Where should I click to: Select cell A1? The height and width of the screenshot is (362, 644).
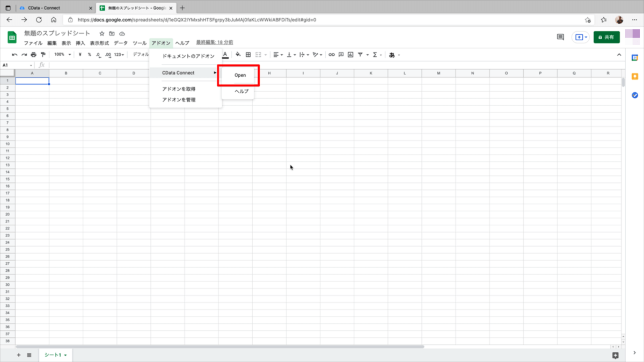[32, 81]
